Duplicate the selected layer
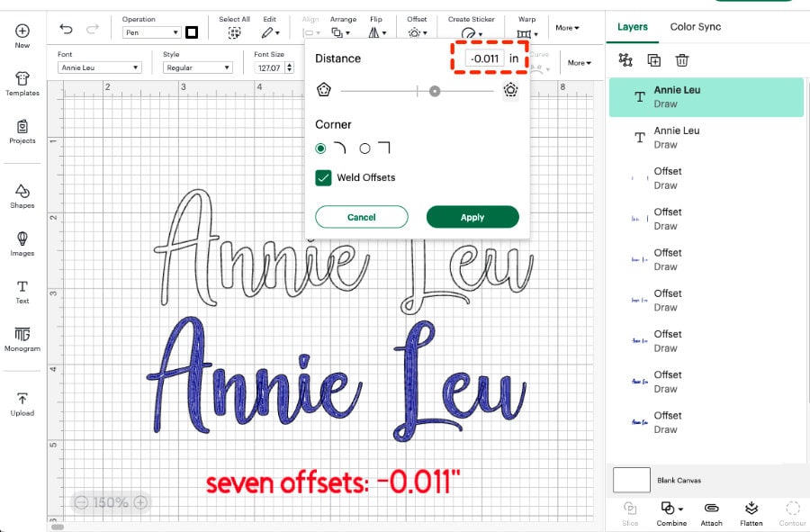The width and height of the screenshot is (810, 532). (x=654, y=60)
